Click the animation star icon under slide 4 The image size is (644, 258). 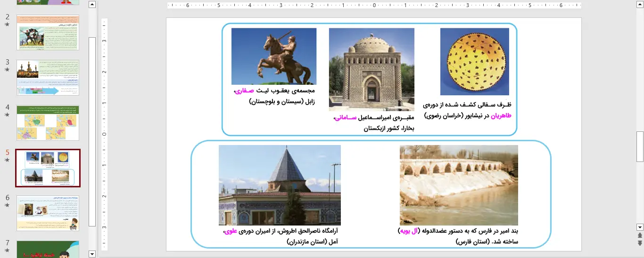coord(7,114)
